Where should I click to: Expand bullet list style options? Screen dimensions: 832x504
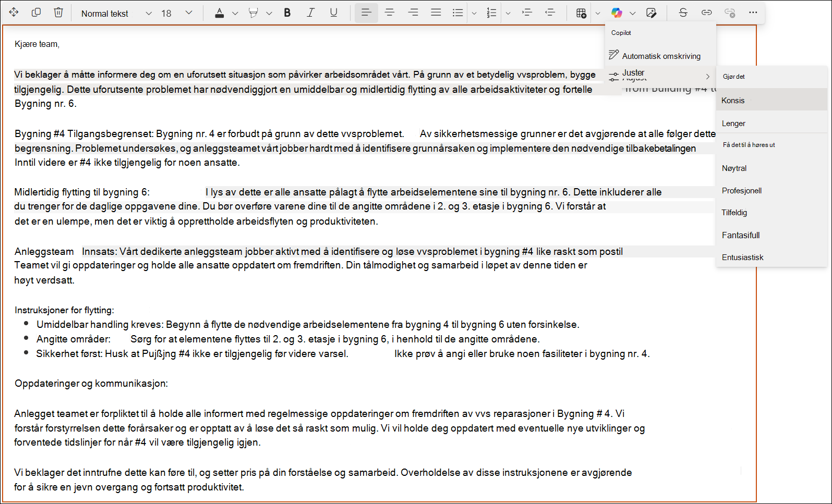(474, 14)
